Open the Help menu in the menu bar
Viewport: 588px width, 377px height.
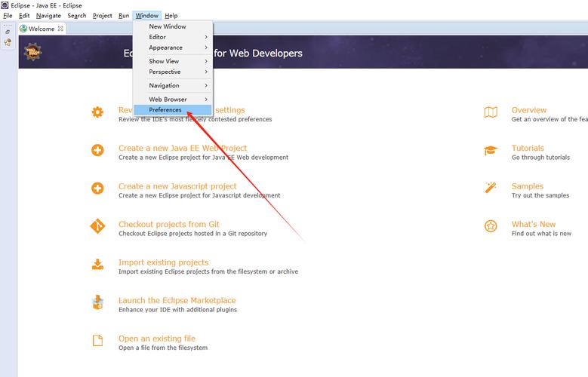click(171, 16)
